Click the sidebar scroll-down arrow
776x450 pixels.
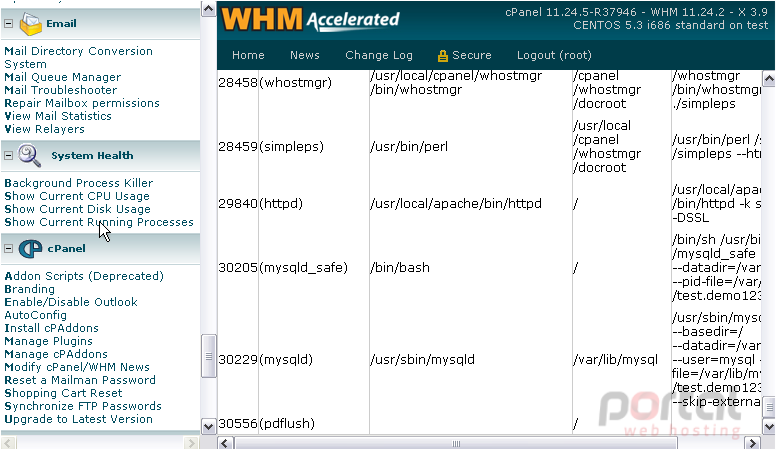click(208, 426)
